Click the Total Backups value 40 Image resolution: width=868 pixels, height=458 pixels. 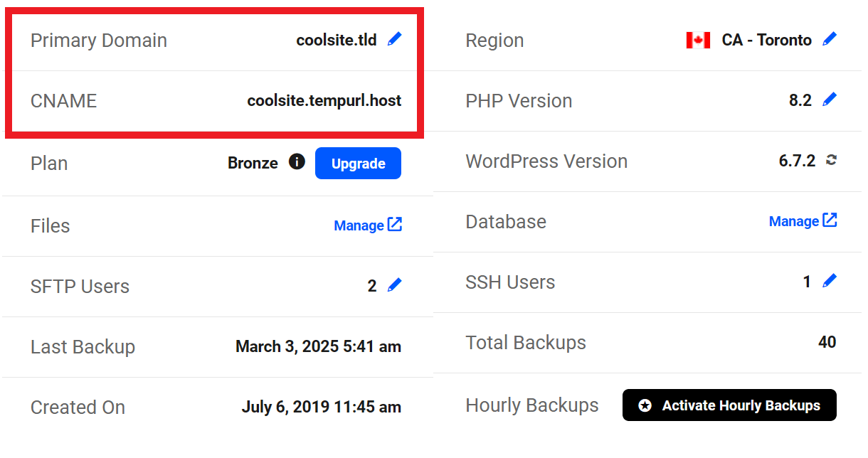tap(827, 342)
